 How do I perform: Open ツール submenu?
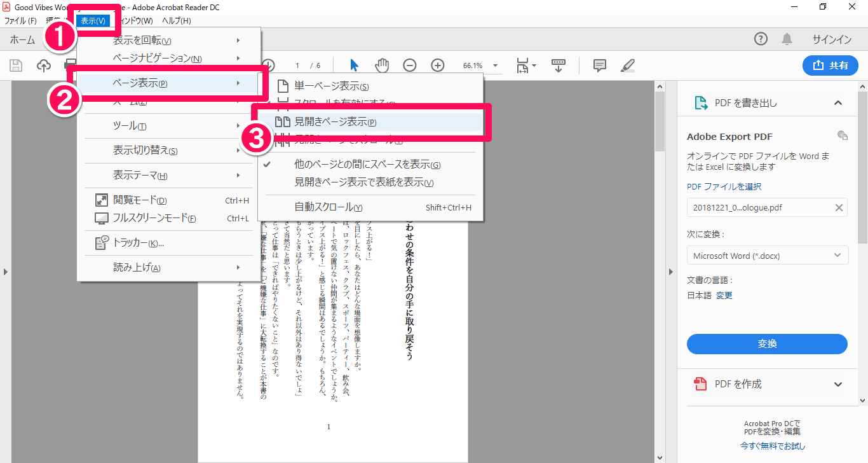coord(168,126)
